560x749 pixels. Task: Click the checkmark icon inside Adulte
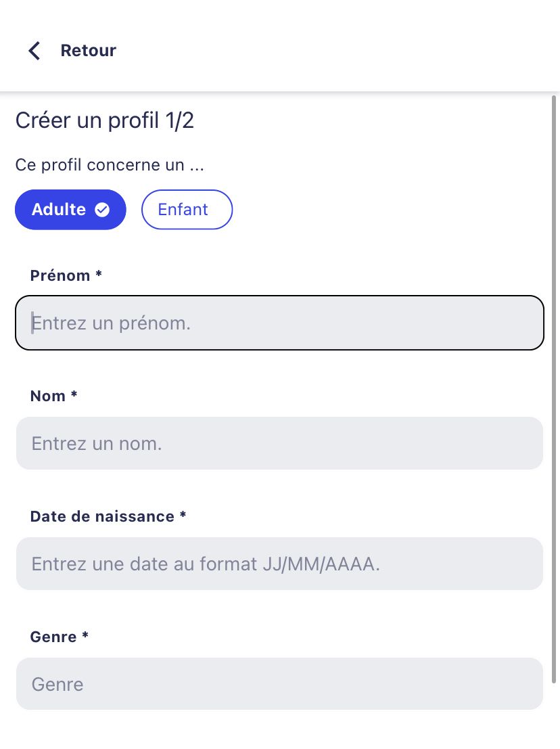point(101,210)
